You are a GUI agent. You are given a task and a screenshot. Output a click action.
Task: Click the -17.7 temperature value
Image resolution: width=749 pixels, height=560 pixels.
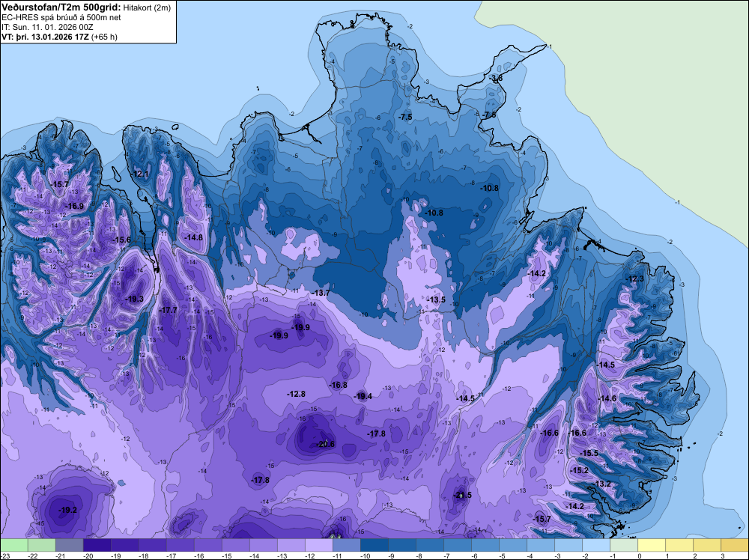pyautogui.click(x=168, y=310)
